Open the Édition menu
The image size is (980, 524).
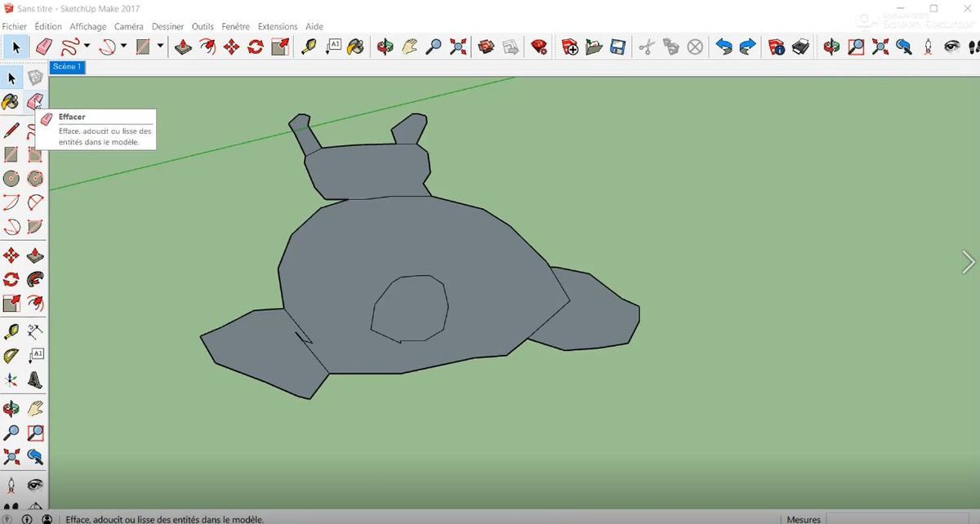click(x=48, y=26)
